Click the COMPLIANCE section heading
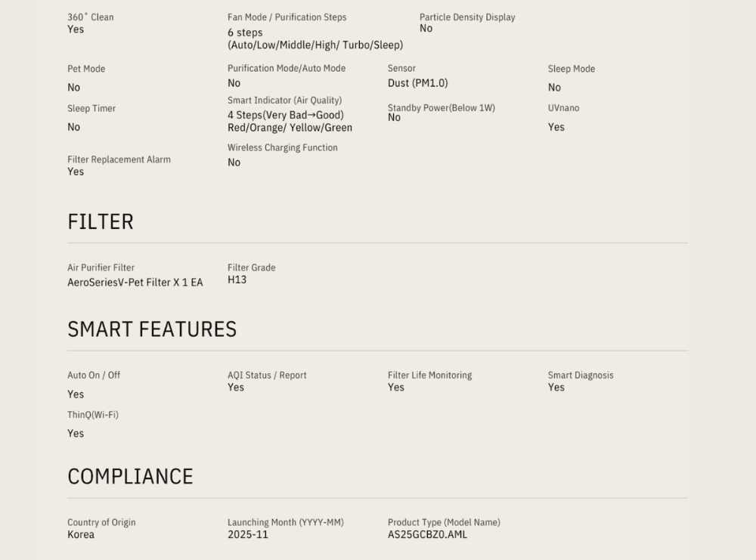756x560 pixels. 130,476
